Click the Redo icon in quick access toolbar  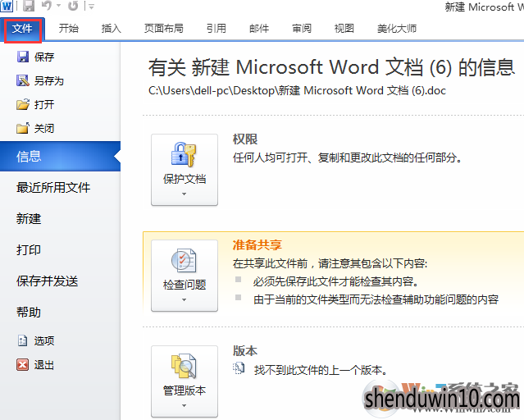(x=73, y=6)
